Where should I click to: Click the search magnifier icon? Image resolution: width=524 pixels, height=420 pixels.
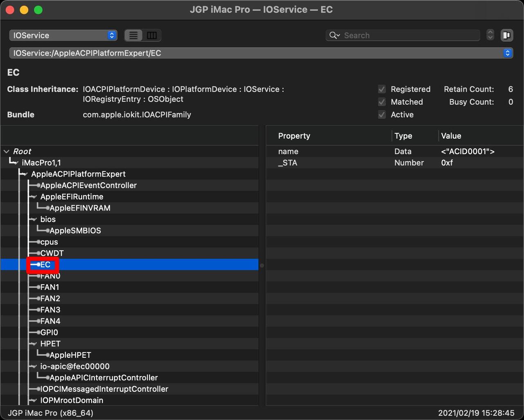(334, 36)
